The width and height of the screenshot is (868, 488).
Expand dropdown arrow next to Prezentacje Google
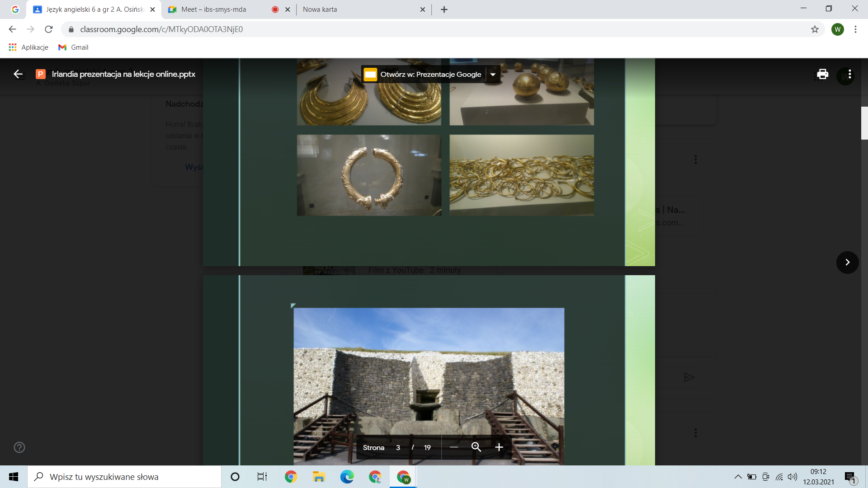[493, 75]
